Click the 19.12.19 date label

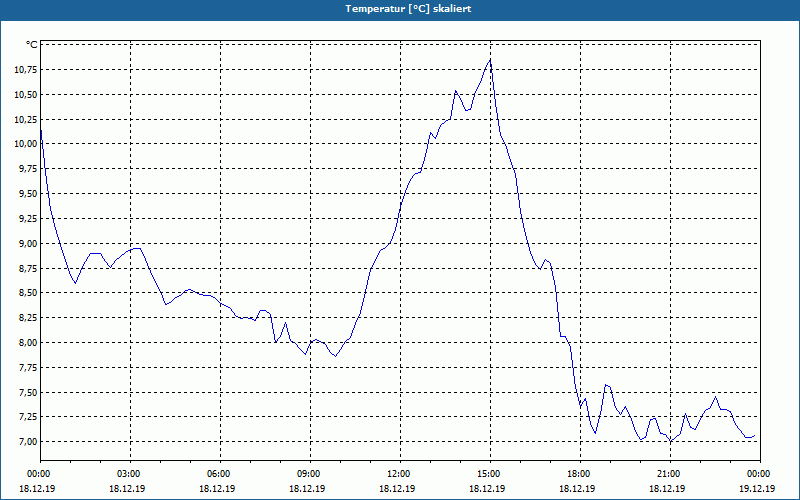click(x=758, y=488)
